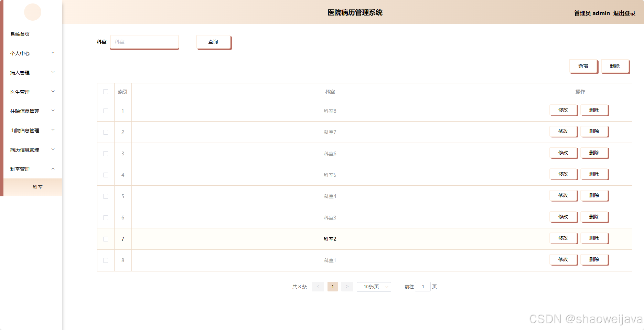The width and height of the screenshot is (644, 330).
Task: Check the checkbox for row 科室1
Action: (106, 260)
